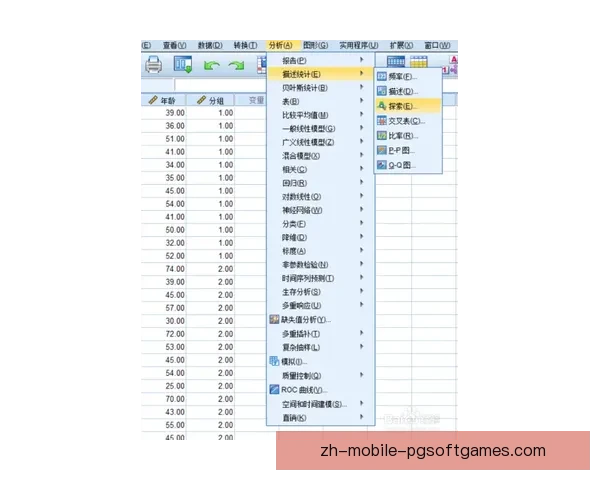
Task: Click the yellow table grid toolbar icon
Action: click(419, 61)
